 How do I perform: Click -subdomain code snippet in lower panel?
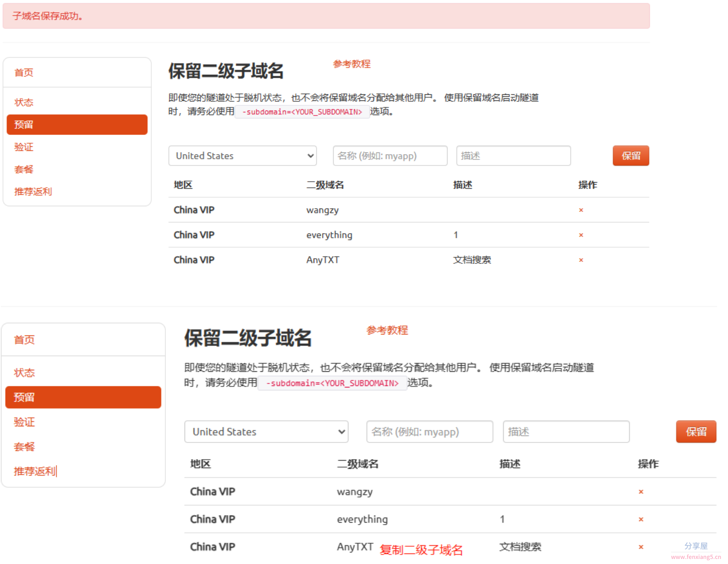(x=332, y=383)
